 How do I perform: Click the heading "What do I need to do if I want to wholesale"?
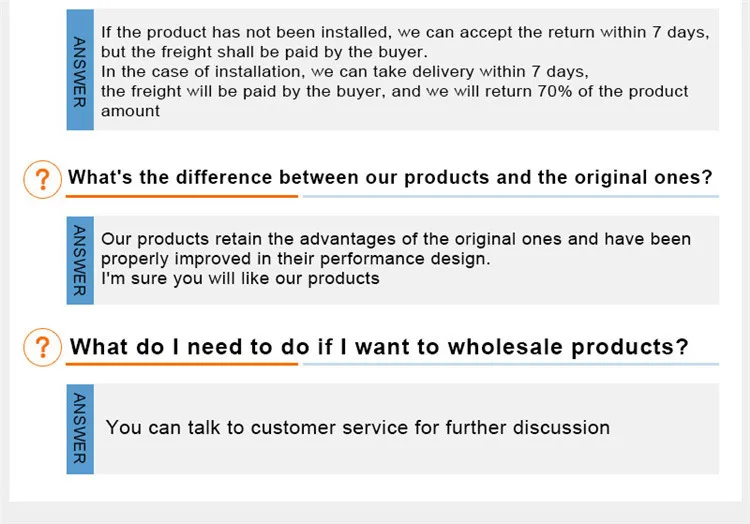click(x=379, y=347)
